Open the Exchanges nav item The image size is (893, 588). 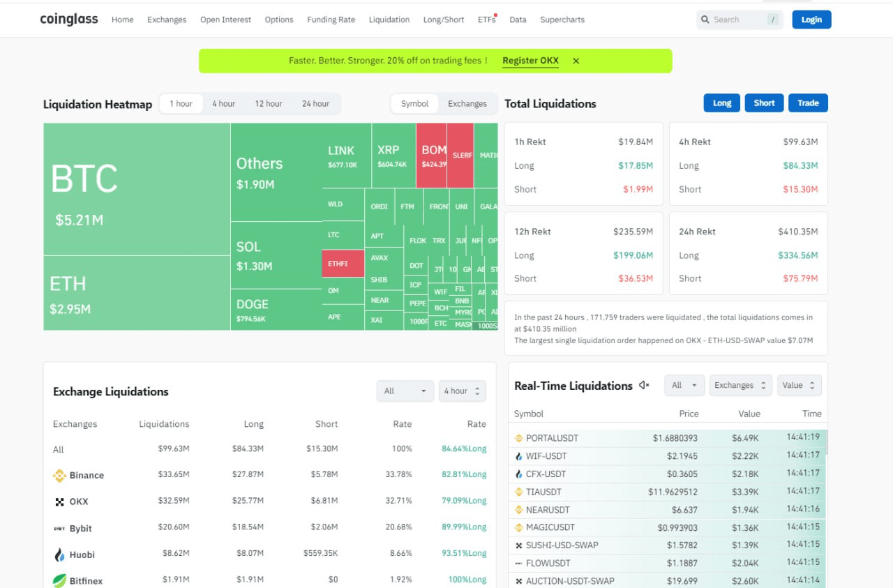pyautogui.click(x=167, y=20)
